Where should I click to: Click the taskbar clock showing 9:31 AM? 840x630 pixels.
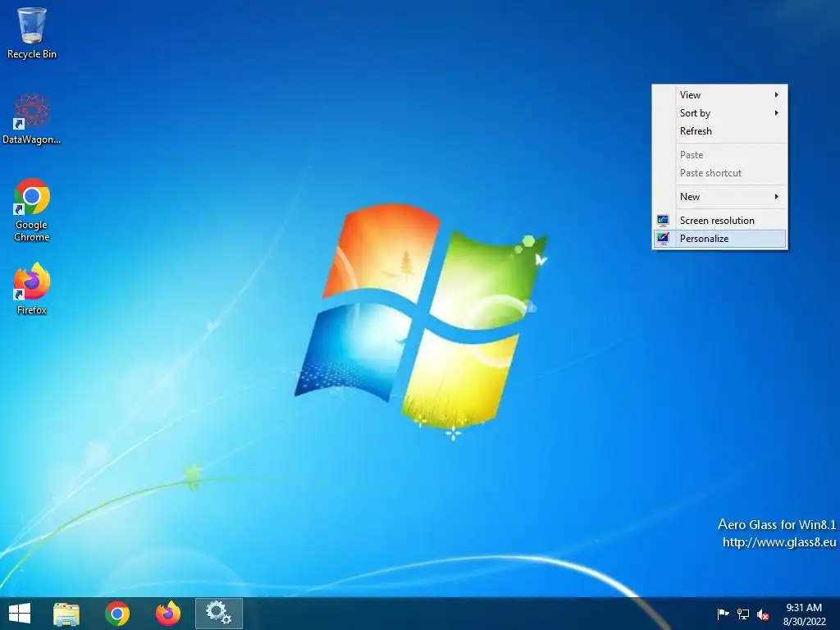coord(804,614)
